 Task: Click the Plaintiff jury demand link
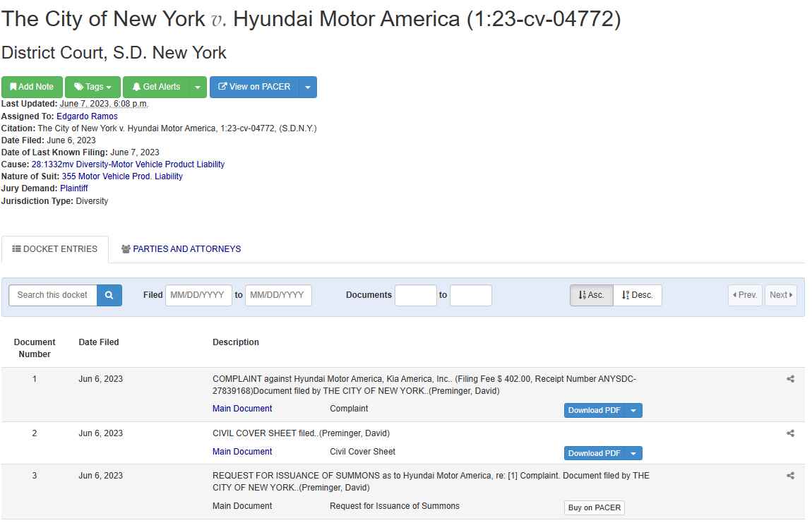[74, 188]
